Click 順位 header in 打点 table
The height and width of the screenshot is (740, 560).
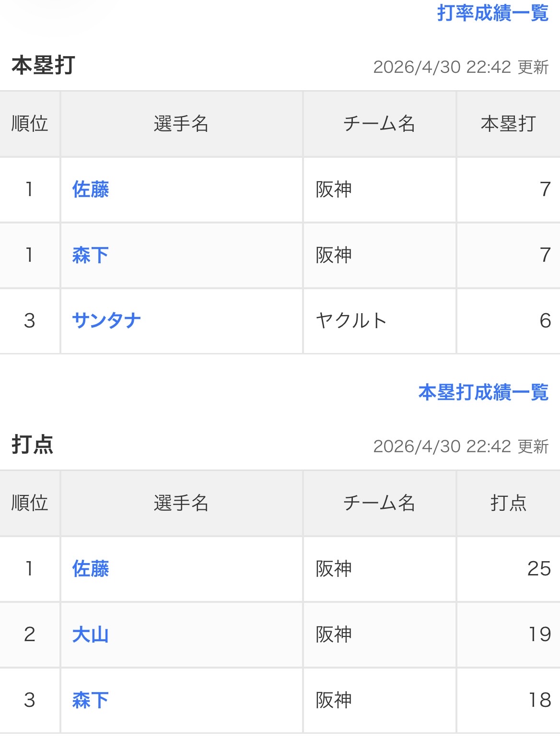click(30, 503)
